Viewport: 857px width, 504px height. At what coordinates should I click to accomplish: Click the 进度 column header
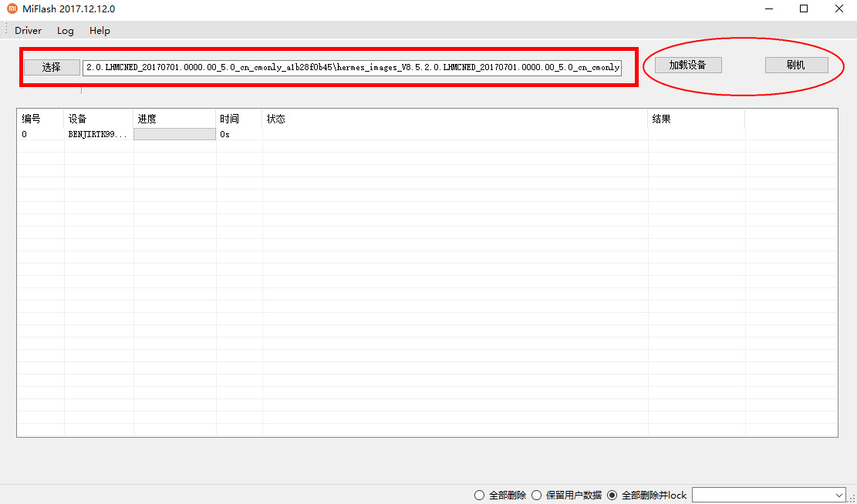[x=175, y=119]
